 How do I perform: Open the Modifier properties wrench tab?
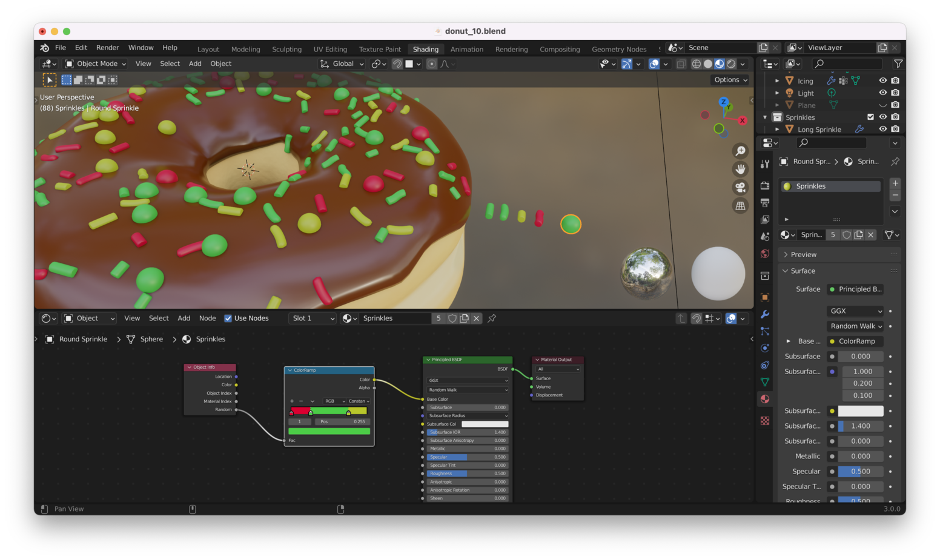click(x=765, y=314)
